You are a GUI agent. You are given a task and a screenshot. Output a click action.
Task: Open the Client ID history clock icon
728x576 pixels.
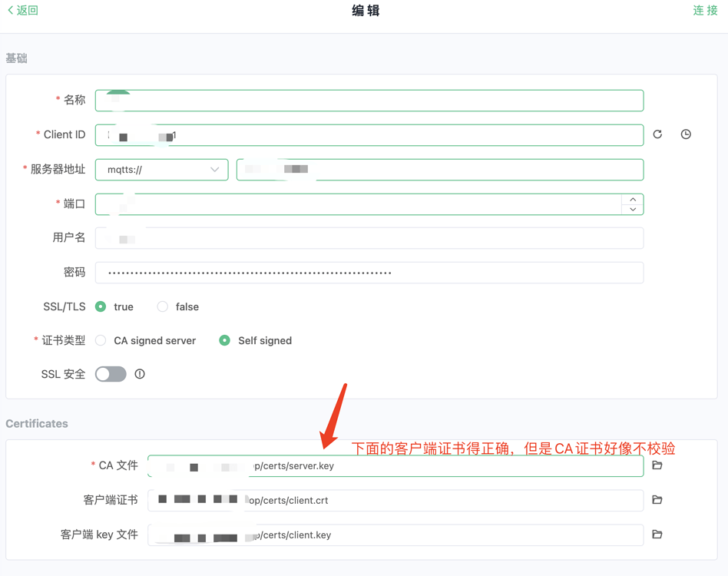coord(685,134)
